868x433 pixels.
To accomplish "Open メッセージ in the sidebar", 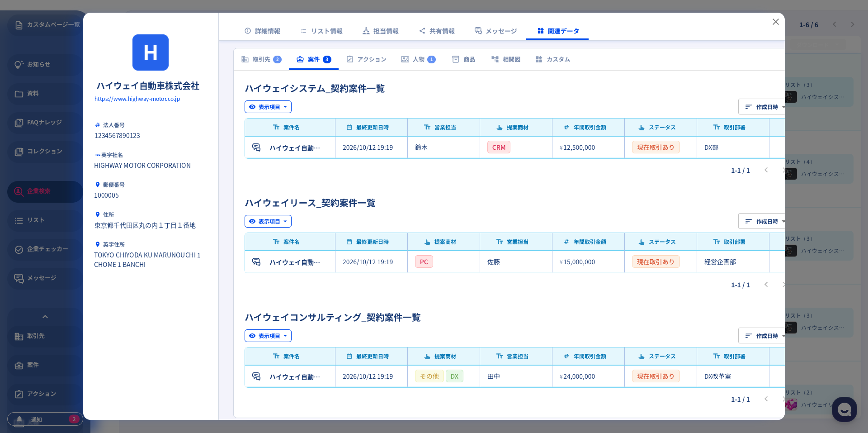I will point(45,278).
